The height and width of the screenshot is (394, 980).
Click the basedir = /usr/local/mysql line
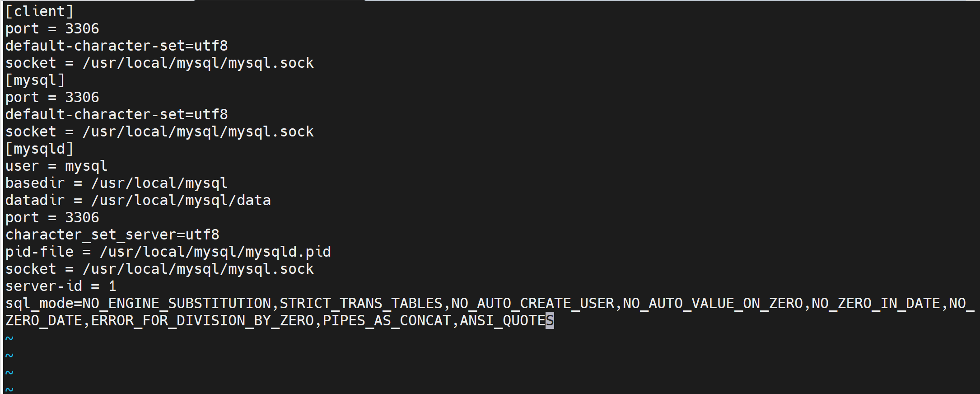(117, 183)
